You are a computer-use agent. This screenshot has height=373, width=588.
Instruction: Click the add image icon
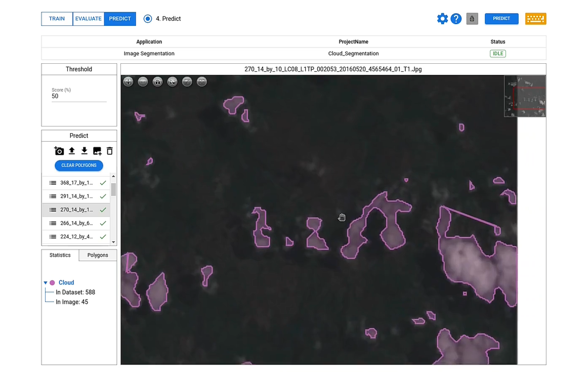pos(97,151)
